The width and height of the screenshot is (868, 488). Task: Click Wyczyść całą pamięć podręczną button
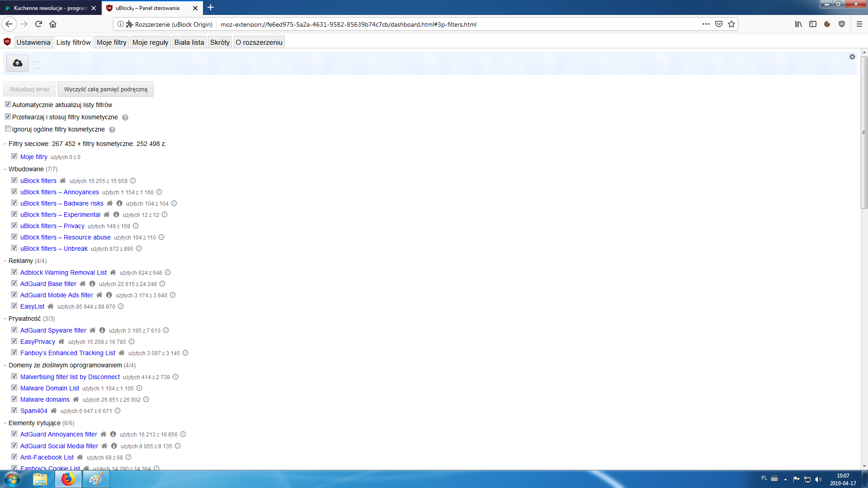[105, 89]
